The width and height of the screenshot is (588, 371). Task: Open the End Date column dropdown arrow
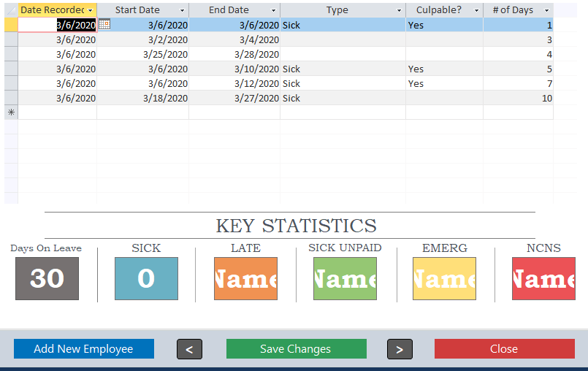pyautogui.click(x=273, y=11)
